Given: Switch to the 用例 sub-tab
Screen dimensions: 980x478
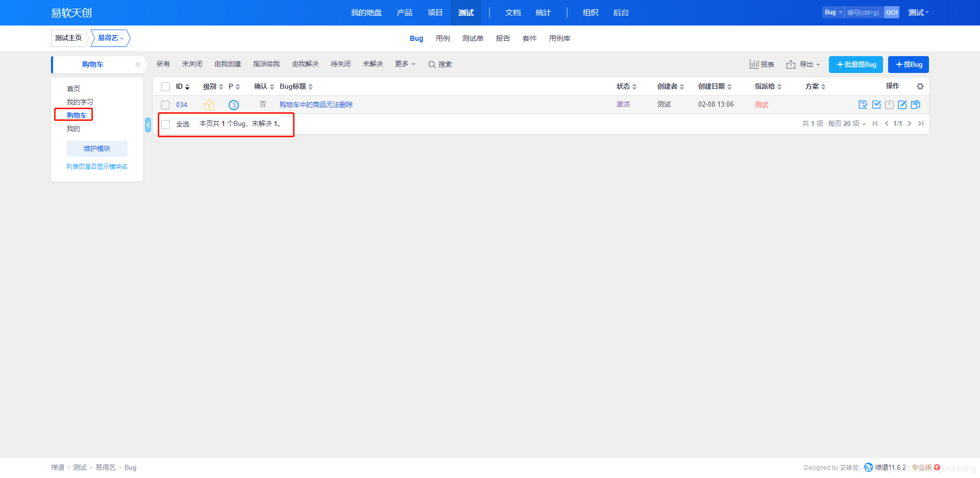Looking at the screenshot, I should (443, 38).
